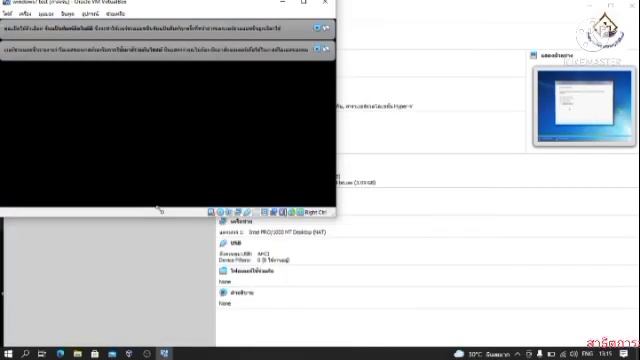
Task: Open Mail app from taskbar
Action: pyautogui.click(x=112, y=354)
